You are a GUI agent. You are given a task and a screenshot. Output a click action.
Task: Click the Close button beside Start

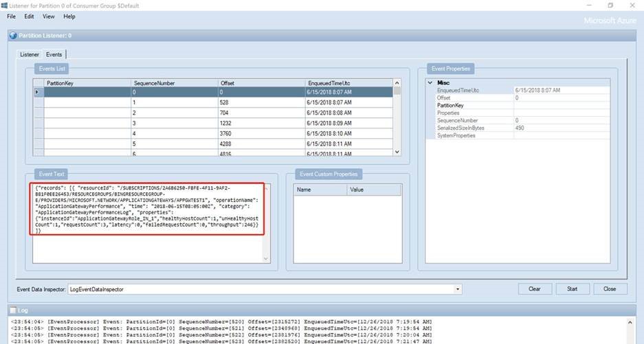pyautogui.click(x=610, y=289)
